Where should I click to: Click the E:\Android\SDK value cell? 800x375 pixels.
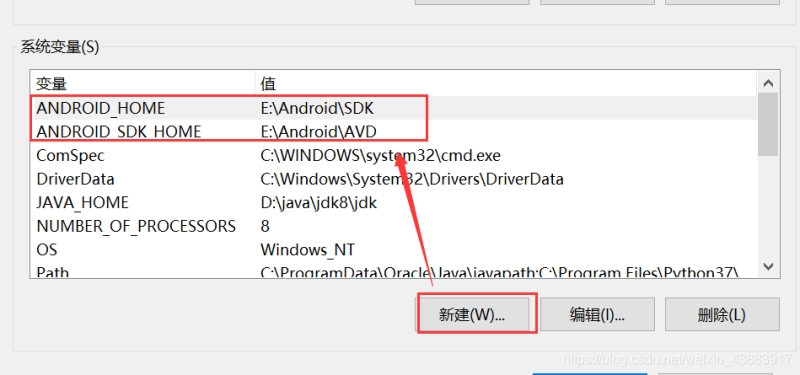pos(317,108)
